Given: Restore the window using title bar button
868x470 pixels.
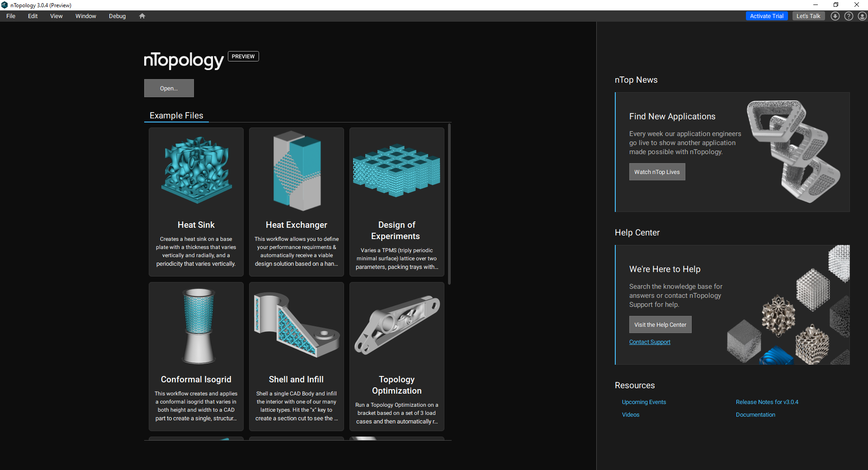Looking at the screenshot, I should (x=836, y=5).
